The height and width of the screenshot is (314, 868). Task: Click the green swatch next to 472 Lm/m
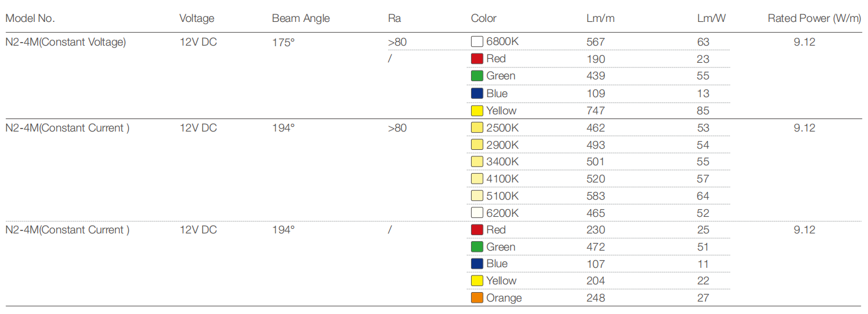point(477,247)
